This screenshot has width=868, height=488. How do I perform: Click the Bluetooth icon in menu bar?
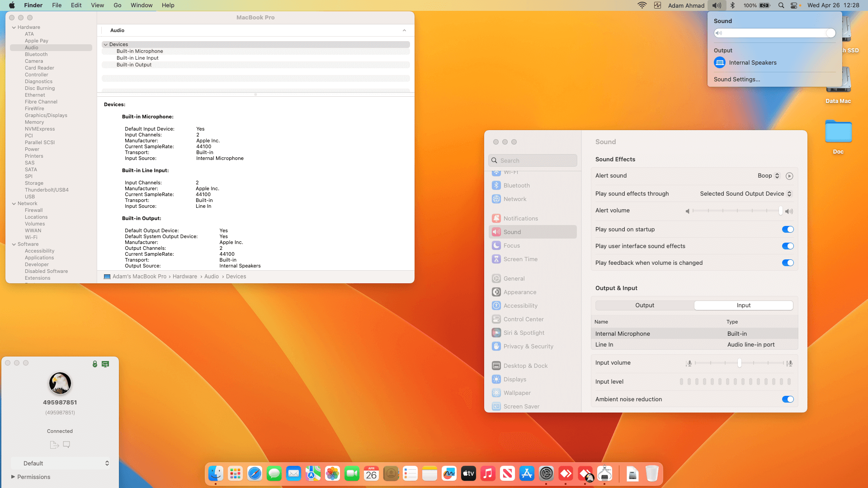tap(733, 5)
